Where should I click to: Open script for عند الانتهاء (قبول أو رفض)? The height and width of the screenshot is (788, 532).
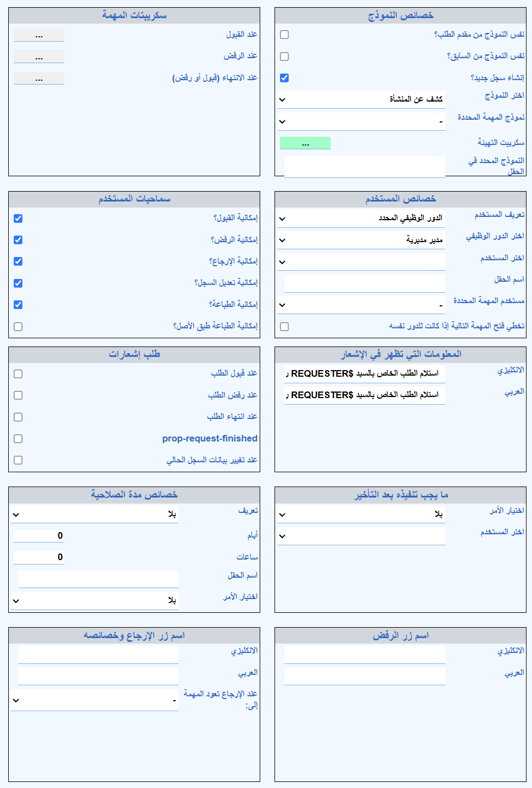tap(39, 79)
